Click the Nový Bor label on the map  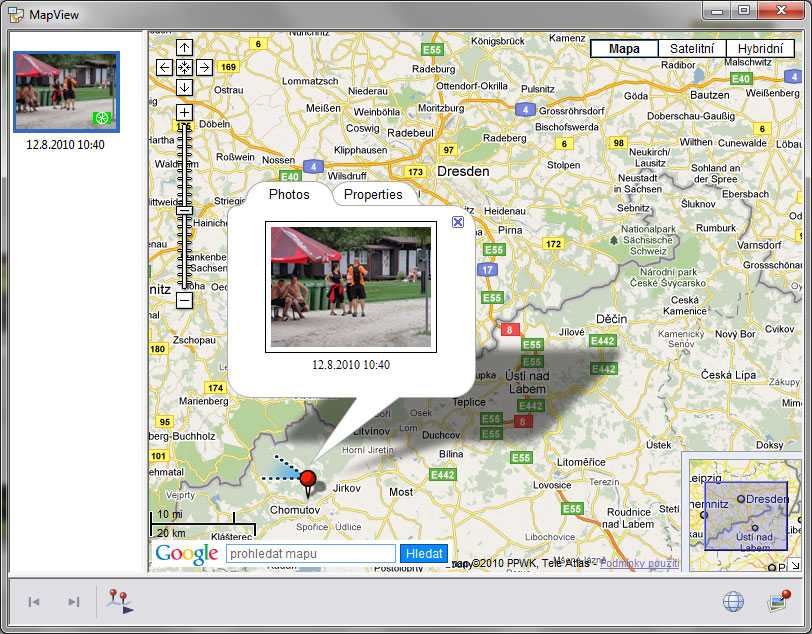coord(735,334)
